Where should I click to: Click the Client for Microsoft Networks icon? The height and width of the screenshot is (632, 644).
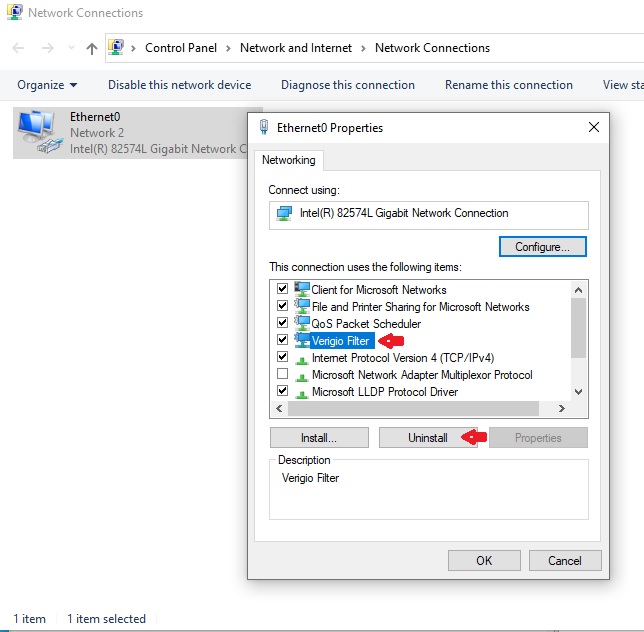click(x=302, y=289)
